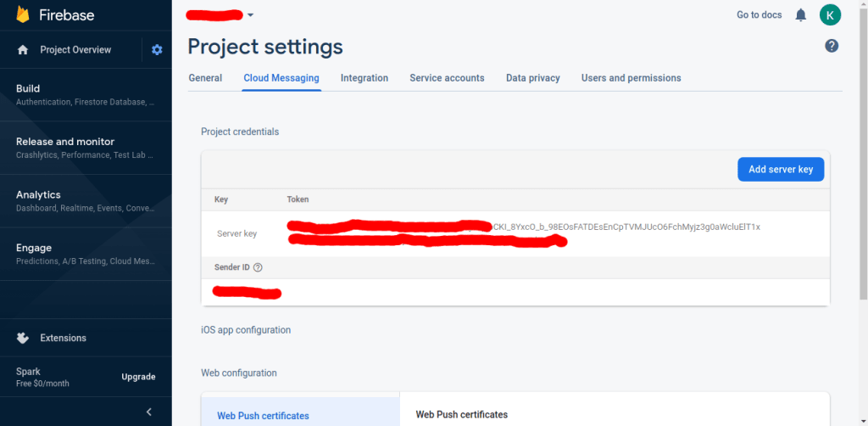Click the Firebase title text
The width and height of the screenshot is (868, 426).
pos(66,15)
